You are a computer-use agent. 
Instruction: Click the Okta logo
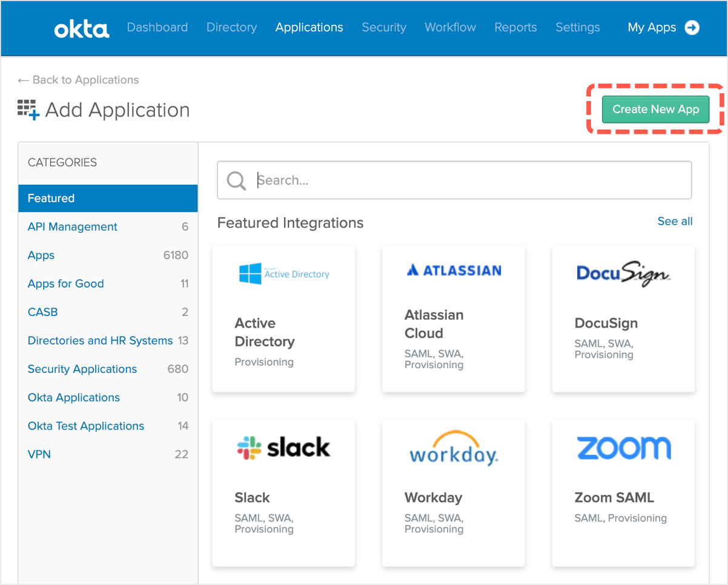click(x=82, y=28)
